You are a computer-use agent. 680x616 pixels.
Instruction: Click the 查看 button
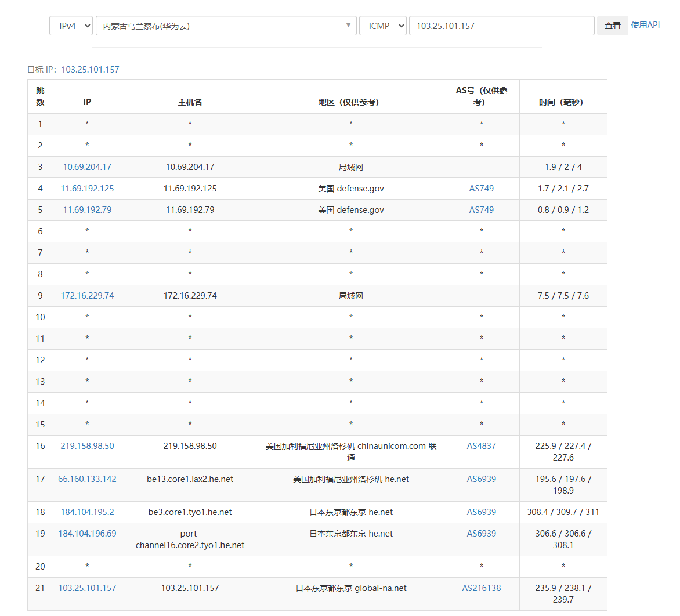click(612, 26)
